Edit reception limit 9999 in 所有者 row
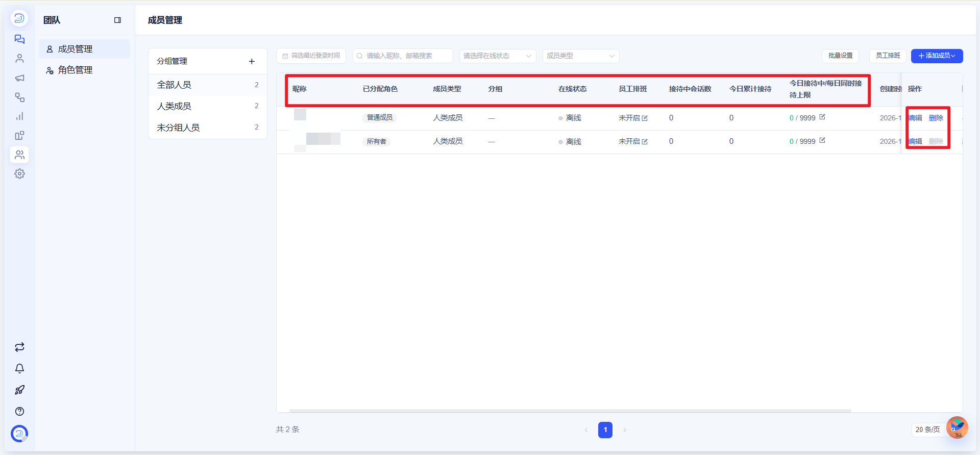The height and width of the screenshot is (455, 980). [822, 140]
